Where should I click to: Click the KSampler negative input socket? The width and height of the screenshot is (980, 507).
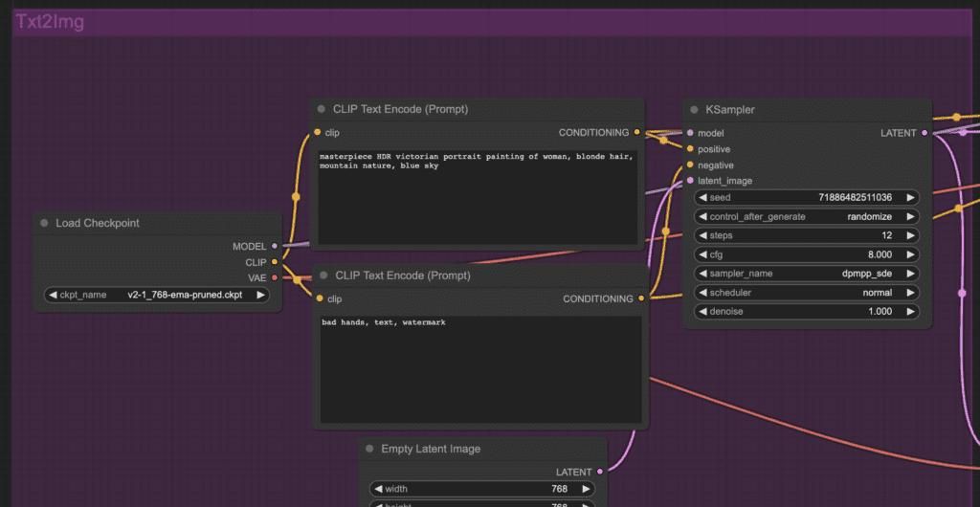pos(690,165)
